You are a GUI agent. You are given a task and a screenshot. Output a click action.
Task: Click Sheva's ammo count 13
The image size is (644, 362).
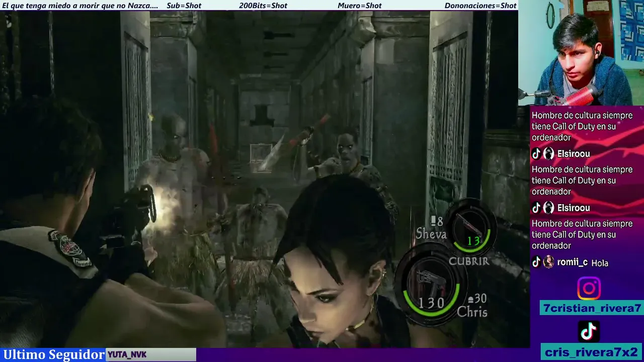click(x=473, y=241)
